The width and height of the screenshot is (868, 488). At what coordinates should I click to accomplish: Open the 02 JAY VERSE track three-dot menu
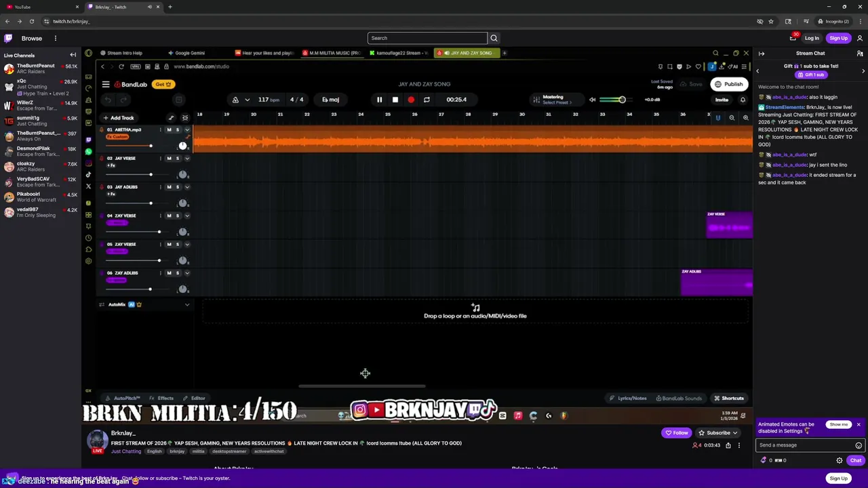[161, 158]
